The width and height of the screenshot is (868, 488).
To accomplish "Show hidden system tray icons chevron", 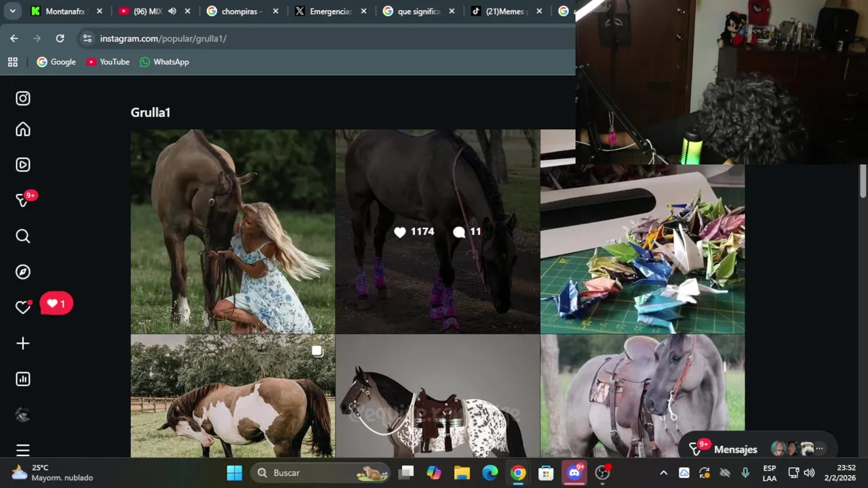I will pos(663,472).
